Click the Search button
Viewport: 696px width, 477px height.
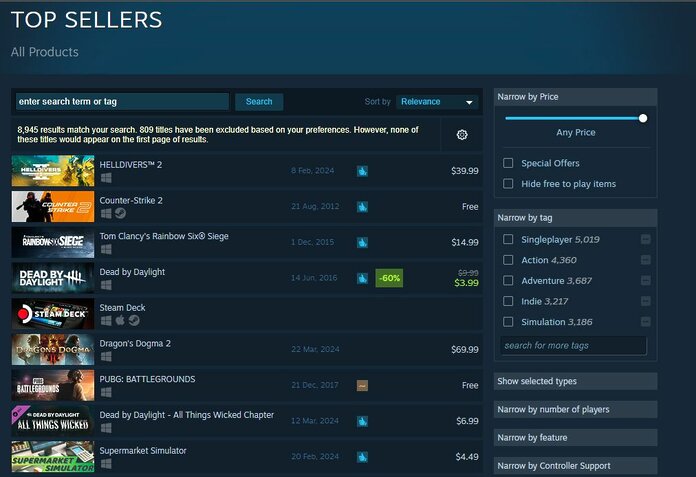259,102
